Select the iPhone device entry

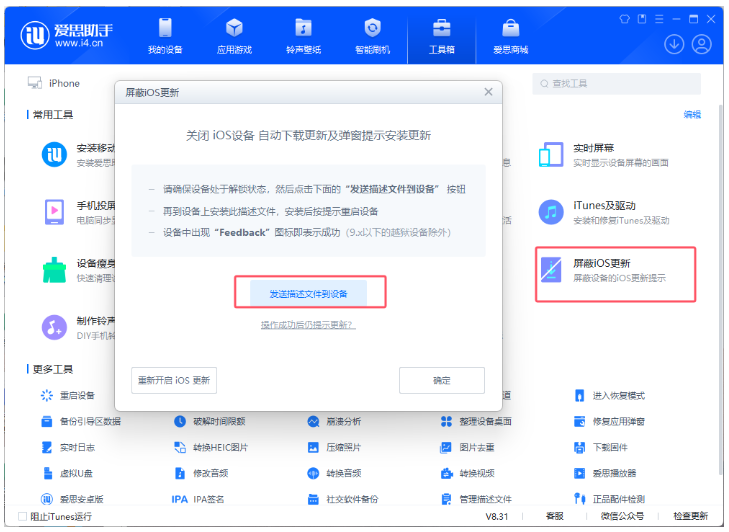tap(53, 83)
